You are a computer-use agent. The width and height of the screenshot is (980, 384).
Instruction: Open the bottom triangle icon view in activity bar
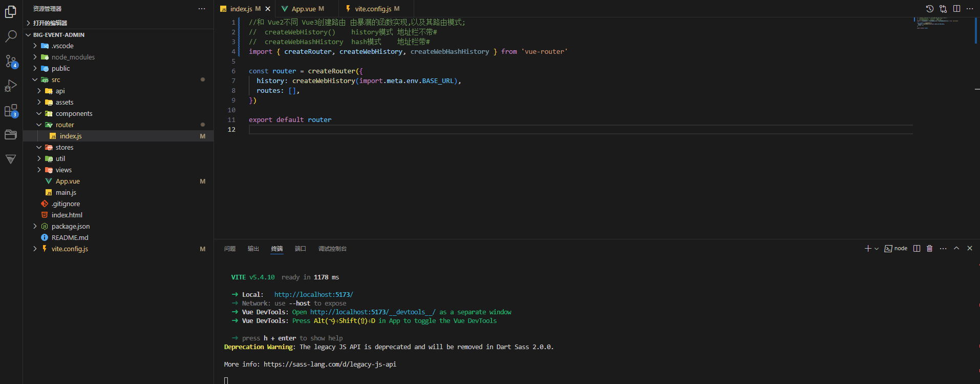11,159
